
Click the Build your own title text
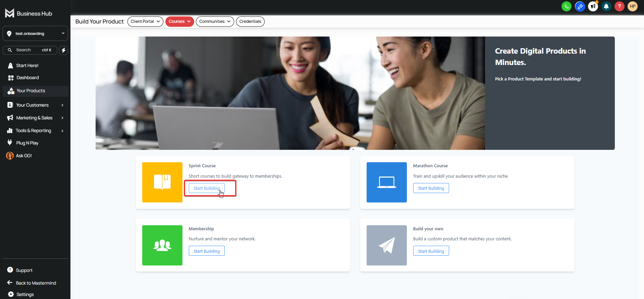pyautogui.click(x=428, y=229)
